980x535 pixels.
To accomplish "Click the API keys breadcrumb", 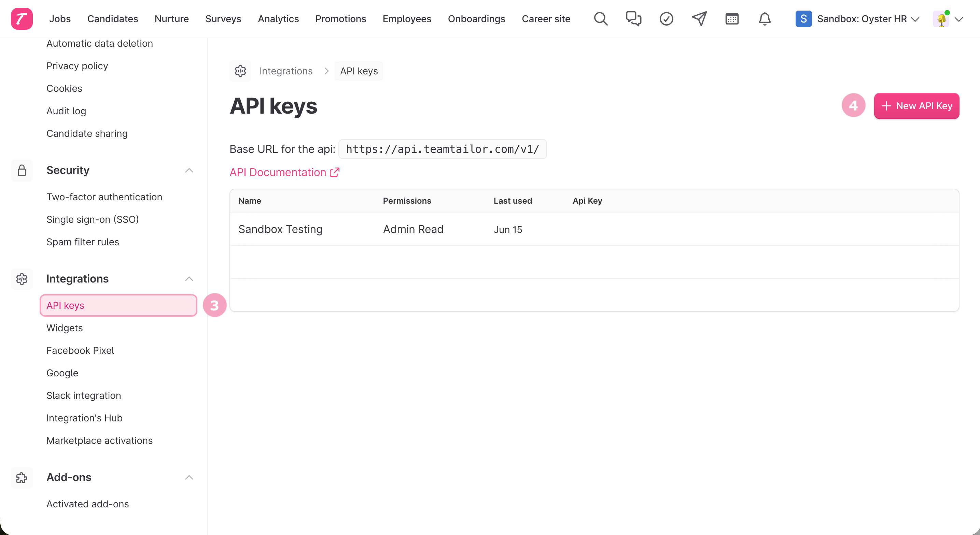I will 359,71.
